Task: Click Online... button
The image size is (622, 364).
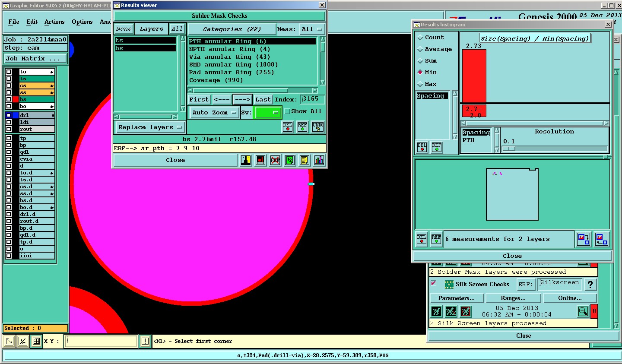Action: coord(570,298)
